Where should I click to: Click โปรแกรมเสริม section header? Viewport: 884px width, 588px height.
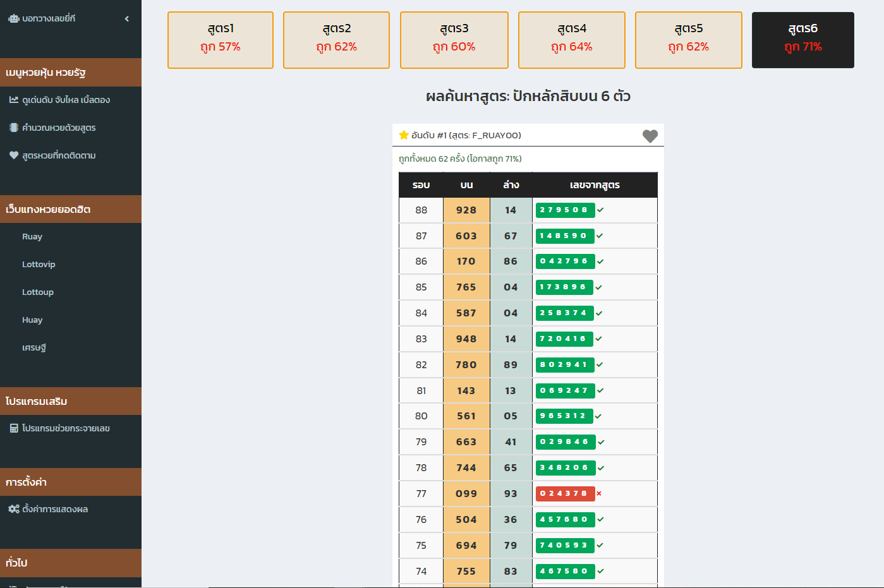[71, 401]
